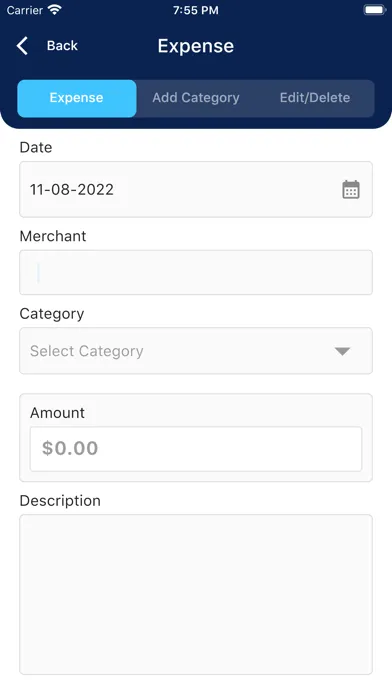Go Back using the Back label
392x696 pixels.
point(62,46)
